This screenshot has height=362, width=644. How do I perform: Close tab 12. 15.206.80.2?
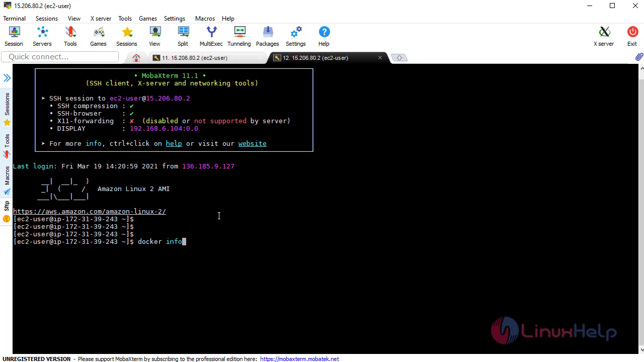pyautogui.click(x=380, y=58)
